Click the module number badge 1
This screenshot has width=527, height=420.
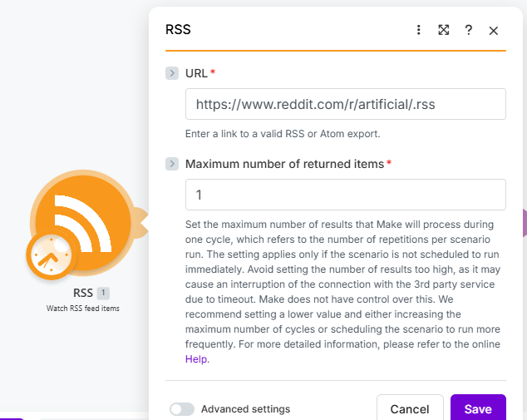pyautogui.click(x=103, y=293)
